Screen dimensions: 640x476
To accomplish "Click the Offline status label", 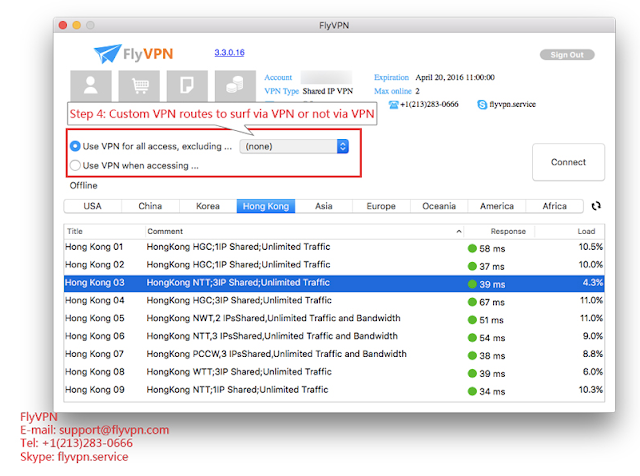I will [x=84, y=186].
